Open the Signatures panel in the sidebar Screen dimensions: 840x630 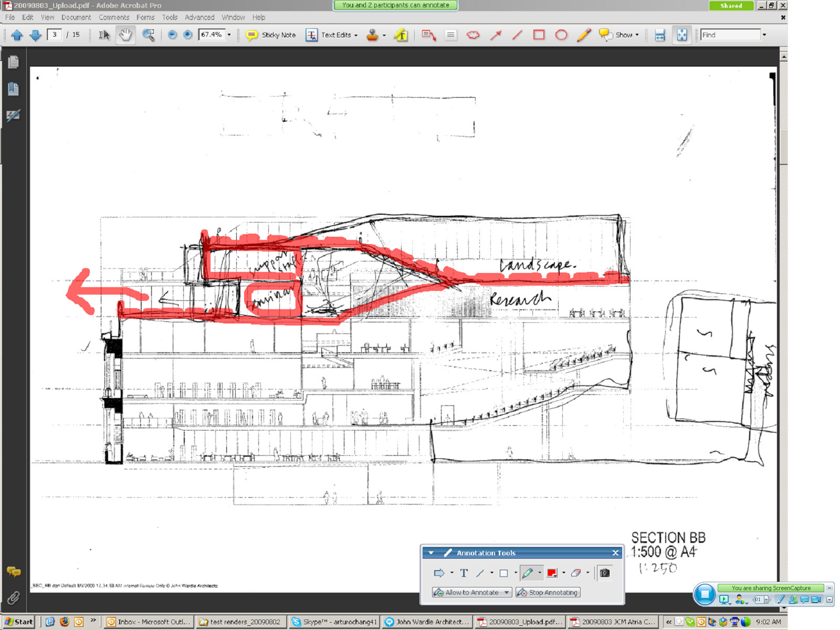tap(14, 115)
